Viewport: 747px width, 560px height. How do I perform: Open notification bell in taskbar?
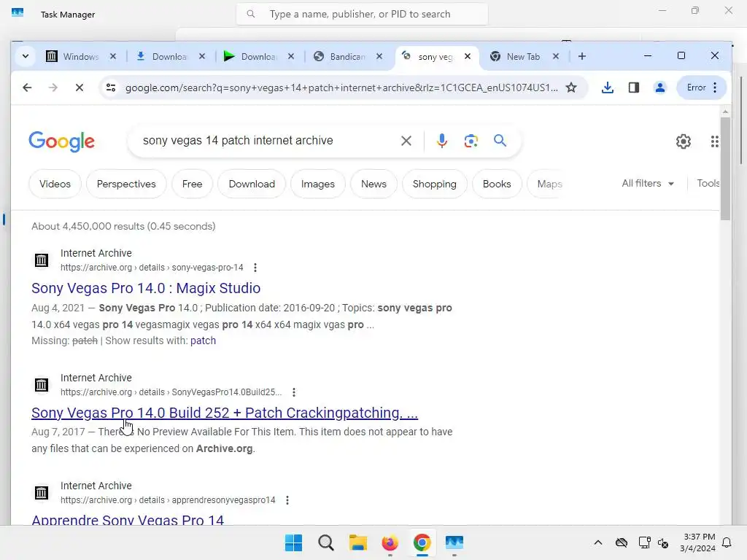tap(727, 542)
